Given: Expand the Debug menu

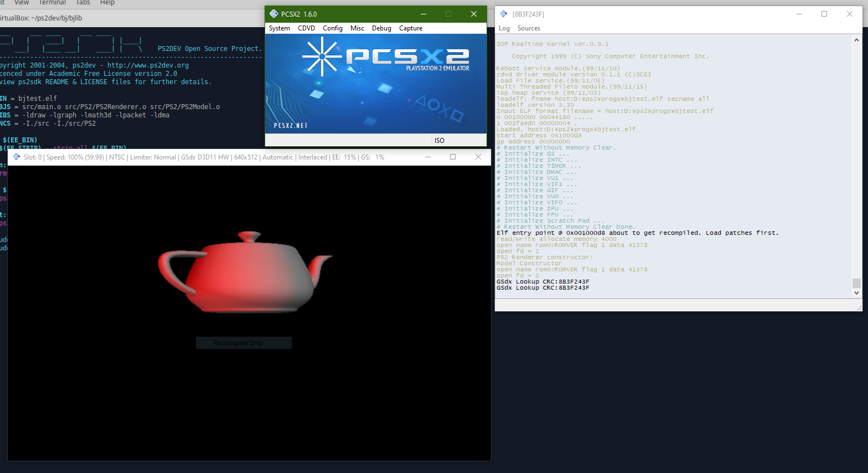Looking at the screenshot, I should point(381,28).
